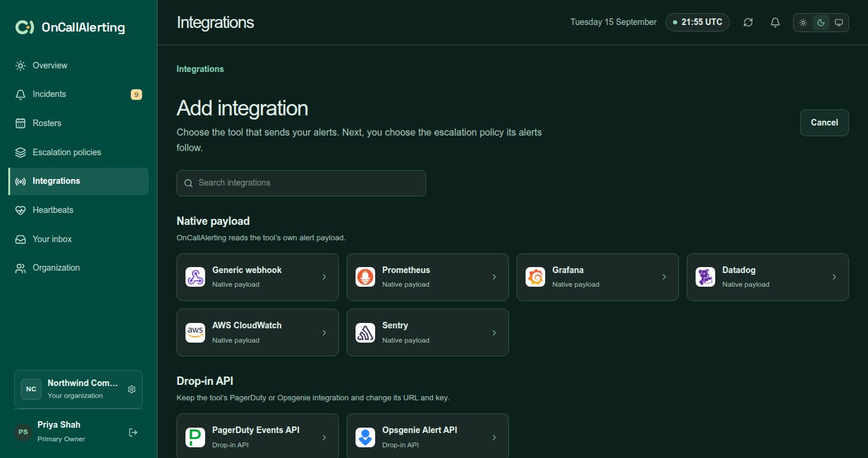Open Datadog via its chevron
868x458 pixels.
click(x=834, y=277)
